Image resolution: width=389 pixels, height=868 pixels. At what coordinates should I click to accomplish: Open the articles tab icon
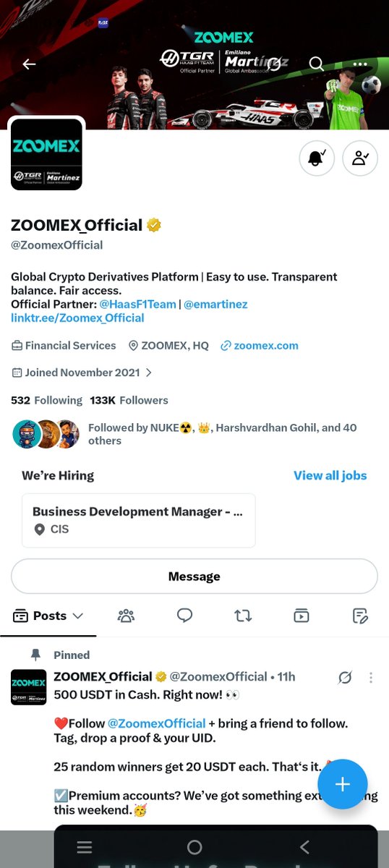click(x=360, y=616)
